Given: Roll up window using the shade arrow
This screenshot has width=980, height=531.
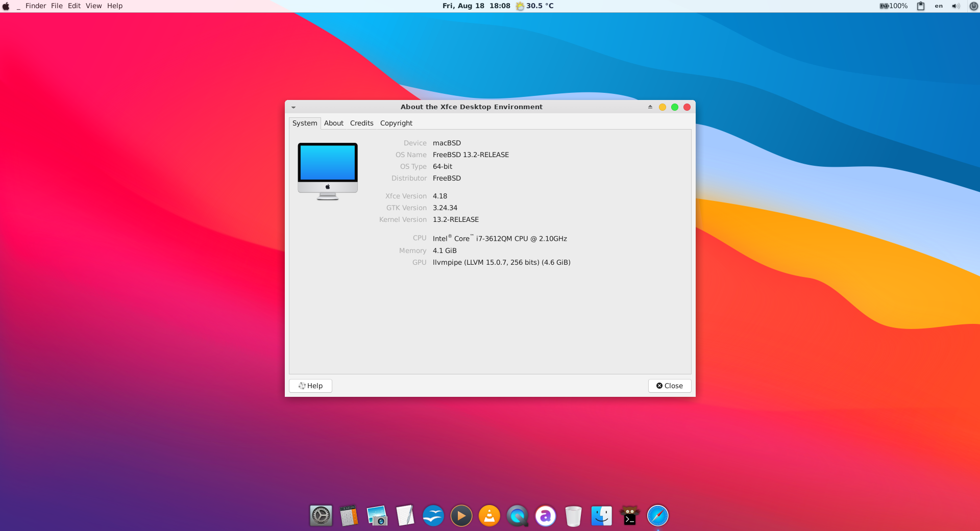Looking at the screenshot, I should pyautogui.click(x=650, y=107).
